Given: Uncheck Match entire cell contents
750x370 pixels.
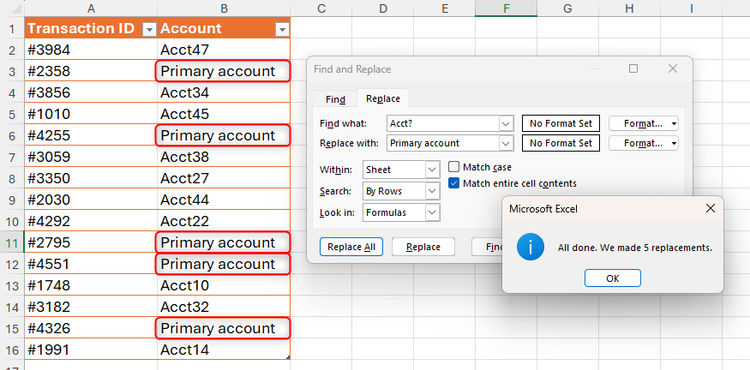Looking at the screenshot, I should pos(454,183).
